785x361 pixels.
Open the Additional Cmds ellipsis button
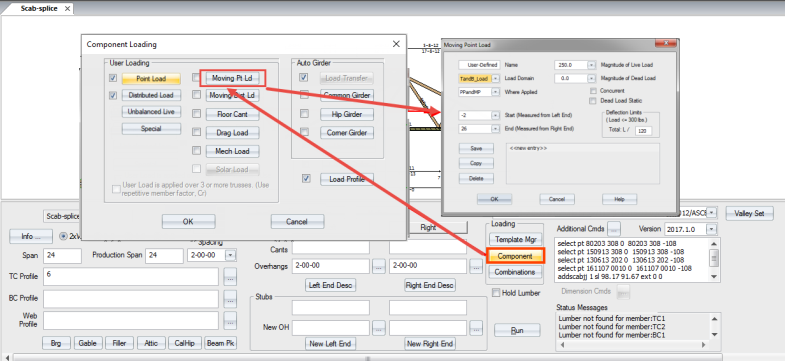[x=614, y=228]
